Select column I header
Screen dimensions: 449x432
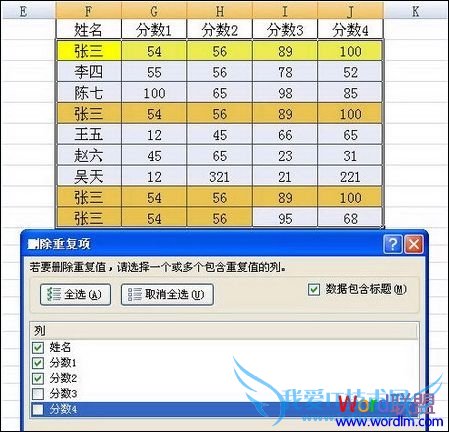(x=285, y=11)
